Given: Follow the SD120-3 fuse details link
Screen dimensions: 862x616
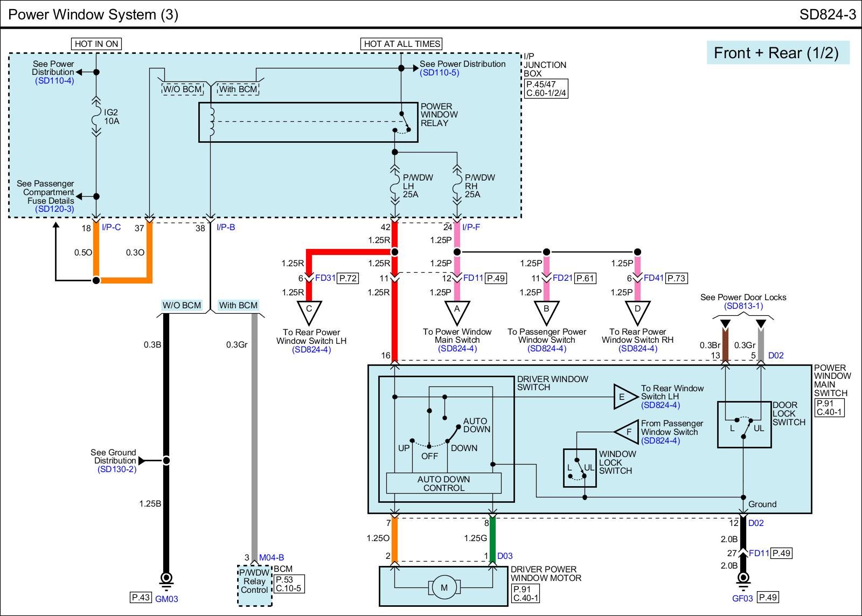Looking at the screenshot, I should point(54,209).
